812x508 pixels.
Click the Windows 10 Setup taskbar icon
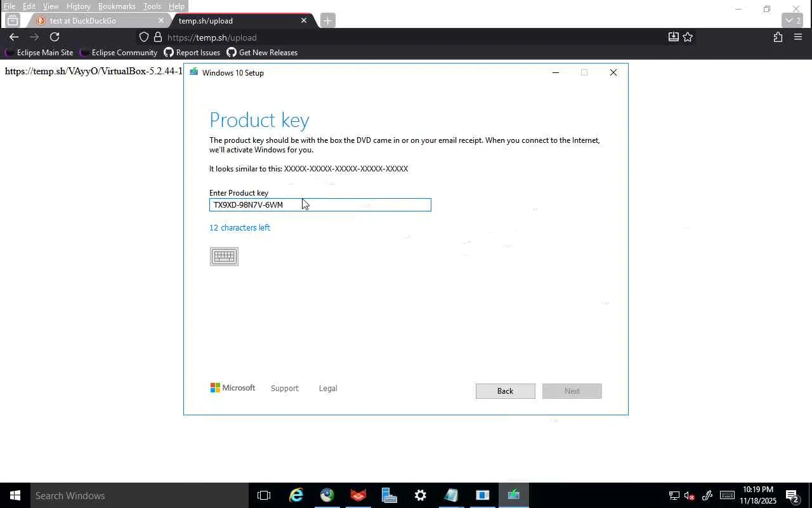pyautogui.click(x=514, y=495)
